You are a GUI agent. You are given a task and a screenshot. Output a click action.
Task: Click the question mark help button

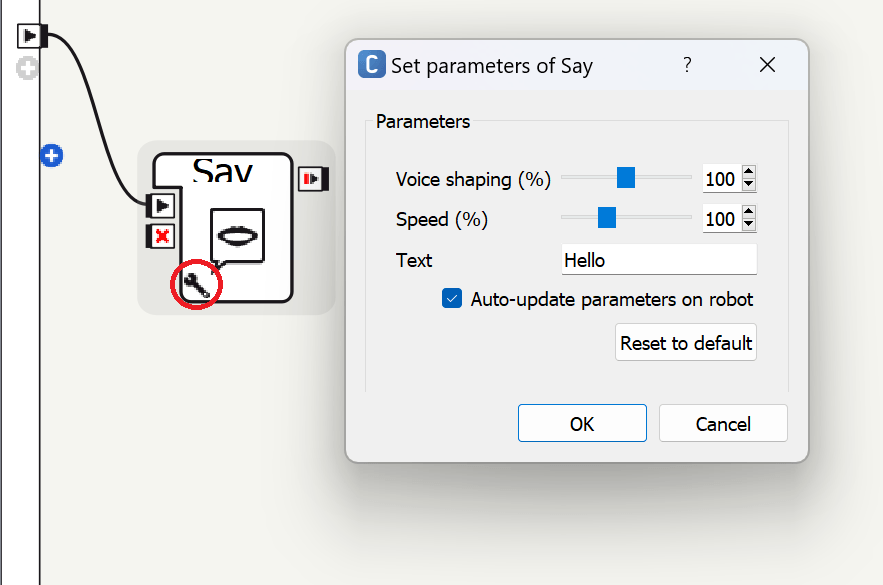(687, 65)
